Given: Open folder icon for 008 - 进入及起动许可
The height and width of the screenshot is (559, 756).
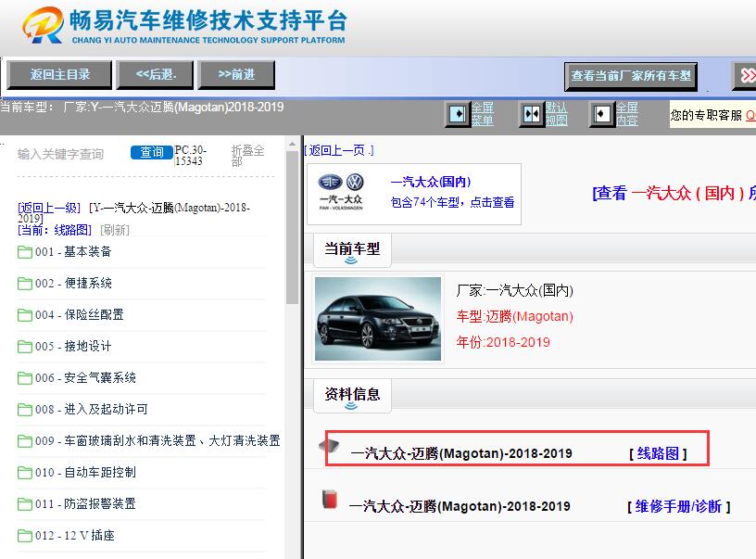Looking at the screenshot, I should coord(25,410).
